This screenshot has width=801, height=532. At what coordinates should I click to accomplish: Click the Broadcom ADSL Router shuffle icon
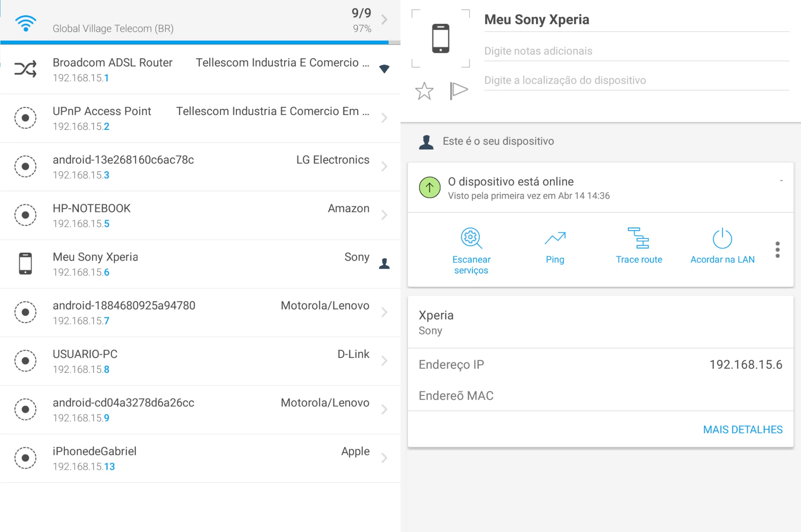click(x=25, y=69)
